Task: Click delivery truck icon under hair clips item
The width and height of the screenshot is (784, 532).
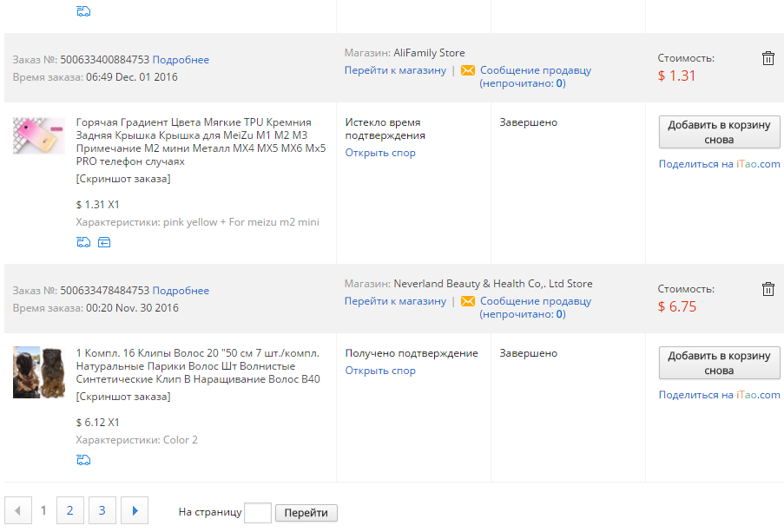Action: pos(83,459)
